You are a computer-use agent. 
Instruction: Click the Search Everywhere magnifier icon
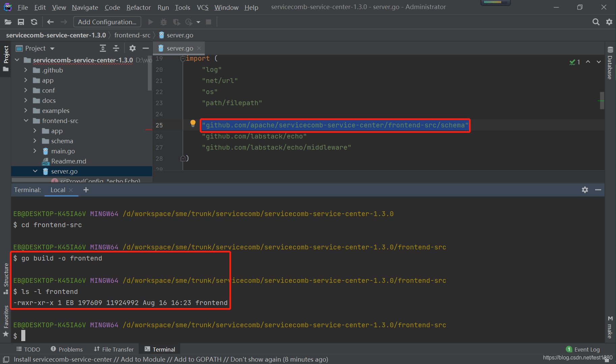pyautogui.click(x=596, y=22)
